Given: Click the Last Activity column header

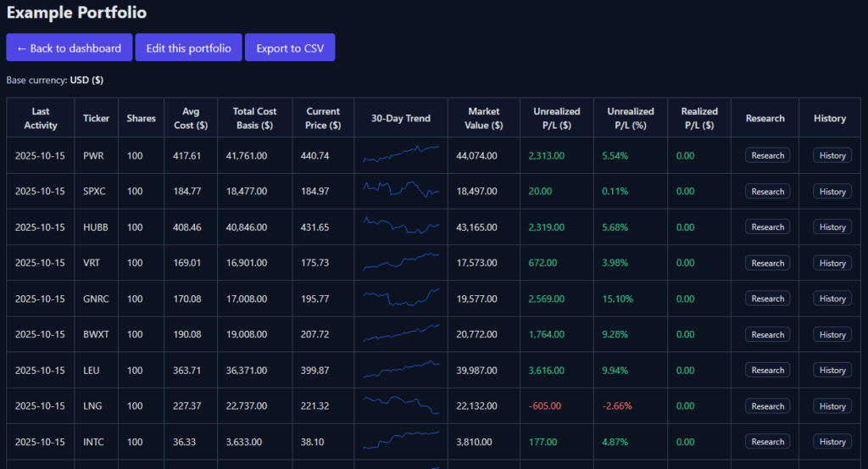Looking at the screenshot, I should coord(41,118).
